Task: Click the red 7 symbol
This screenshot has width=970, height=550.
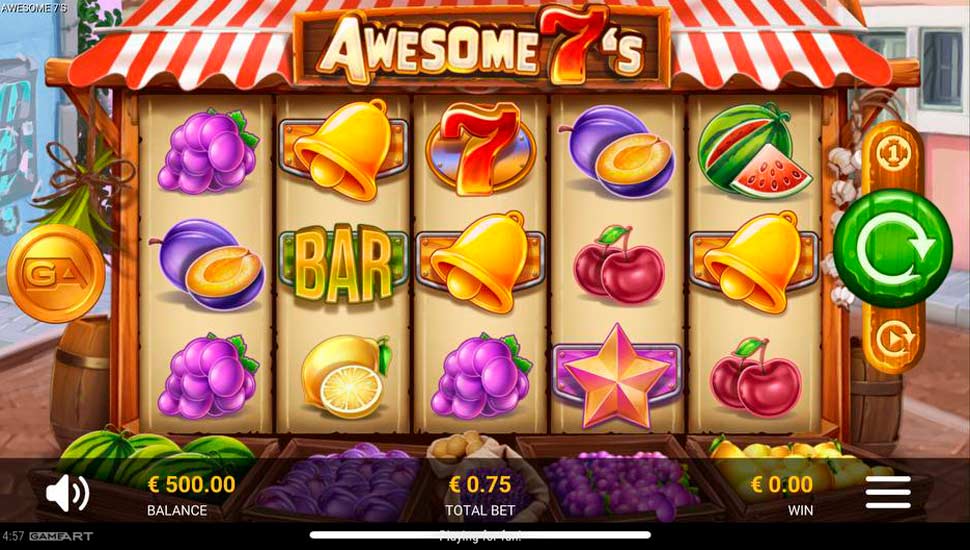Action: coord(481,148)
